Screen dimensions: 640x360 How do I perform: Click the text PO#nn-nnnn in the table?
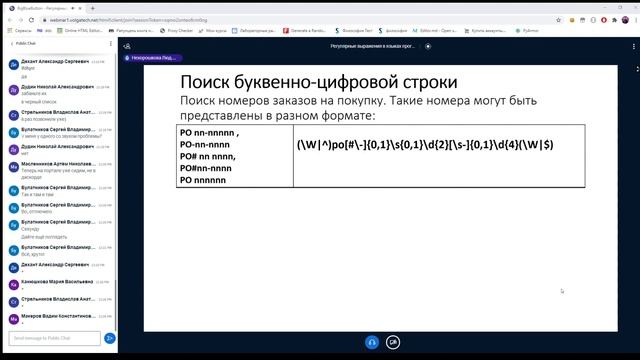click(x=206, y=168)
